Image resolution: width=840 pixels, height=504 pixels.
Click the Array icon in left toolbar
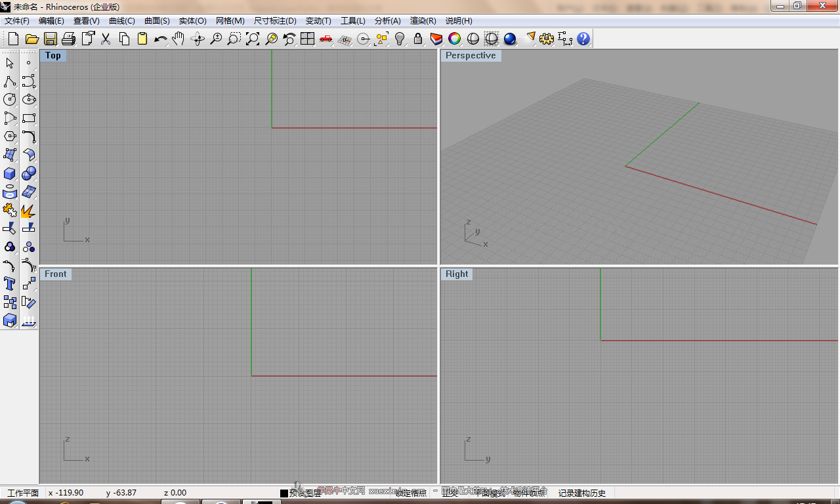[10, 303]
